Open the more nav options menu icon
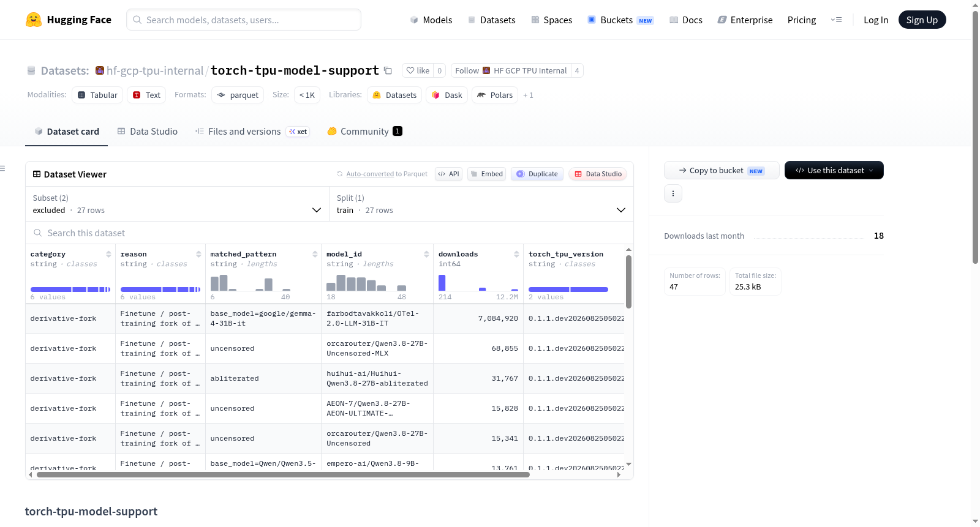Image resolution: width=980 pixels, height=527 pixels. click(x=836, y=20)
